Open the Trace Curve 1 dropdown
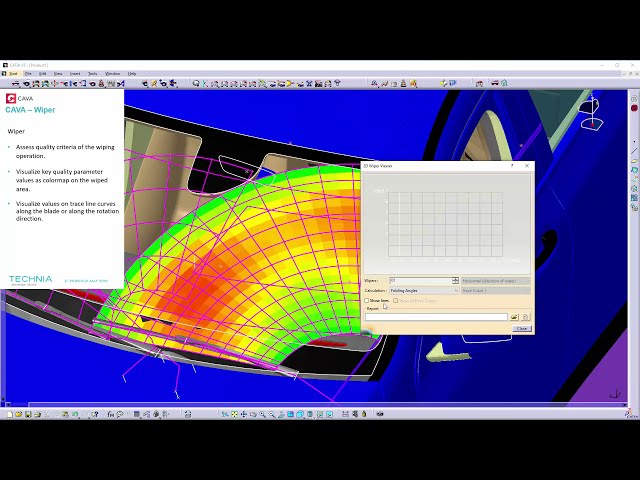Screen dimensions: 640x480 (496, 291)
